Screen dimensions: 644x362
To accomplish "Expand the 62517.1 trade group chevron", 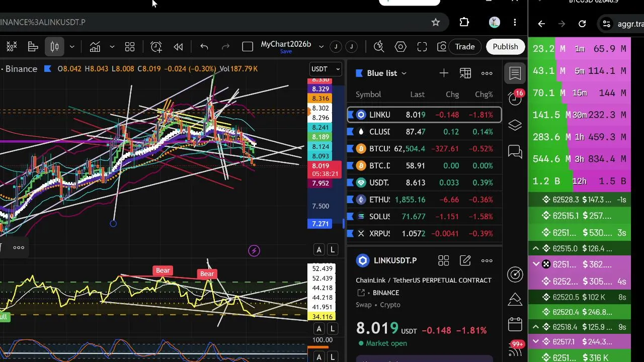I will click(x=536, y=341).
